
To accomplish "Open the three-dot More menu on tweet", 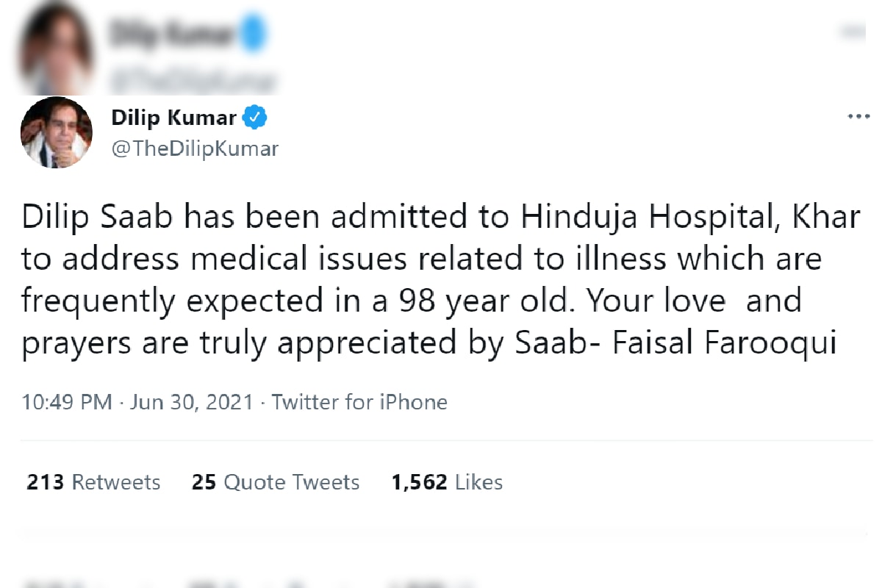I will click(858, 116).
